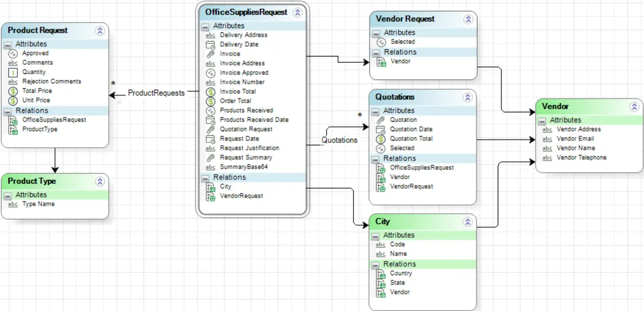Collapse the City entity chevron
This screenshot has height=311, width=644.
(x=468, y=222)
